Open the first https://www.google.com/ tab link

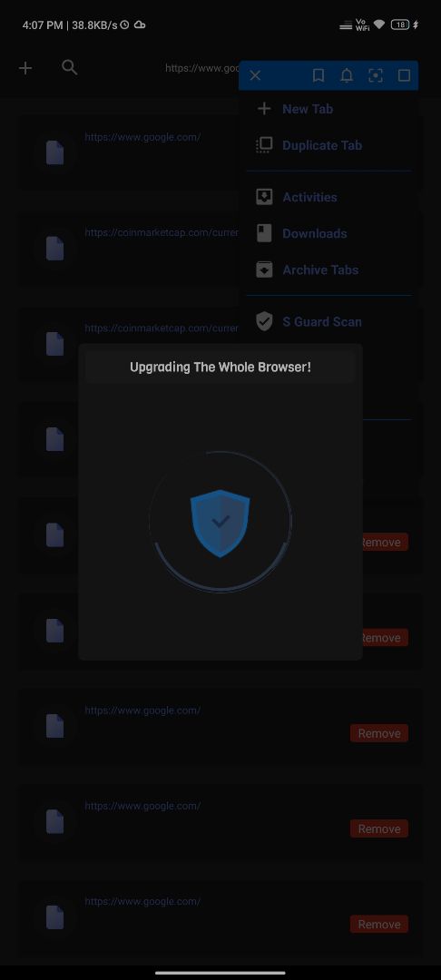click(x=142, y=137)
